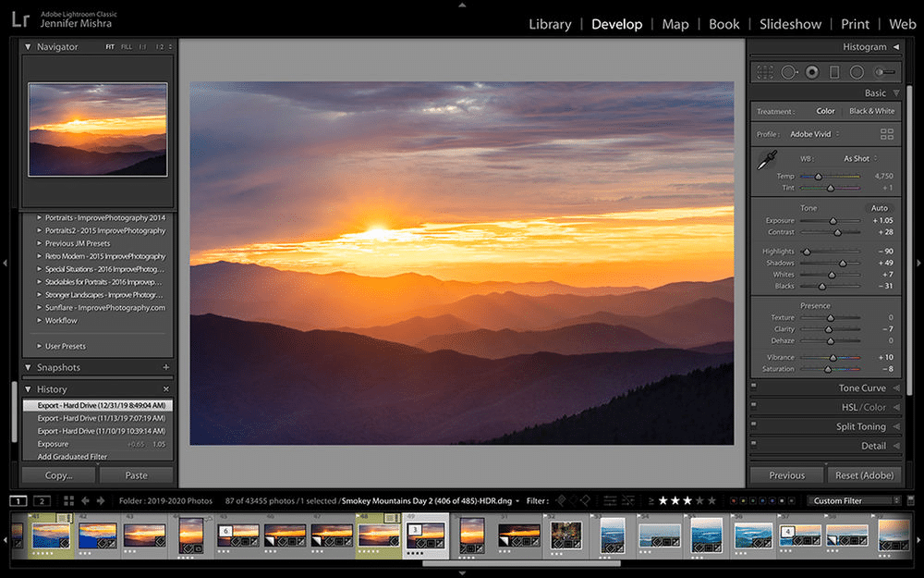Viewport: 924px width, 578px height.
Task: Add a new snapshot with plus icon
Action: tap(166, 367)
